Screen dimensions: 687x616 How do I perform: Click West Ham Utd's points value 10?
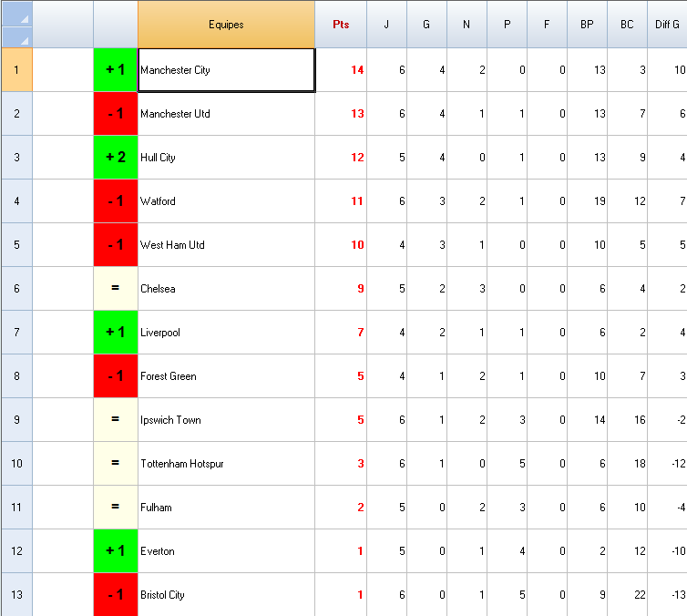[x=341, y=245]
